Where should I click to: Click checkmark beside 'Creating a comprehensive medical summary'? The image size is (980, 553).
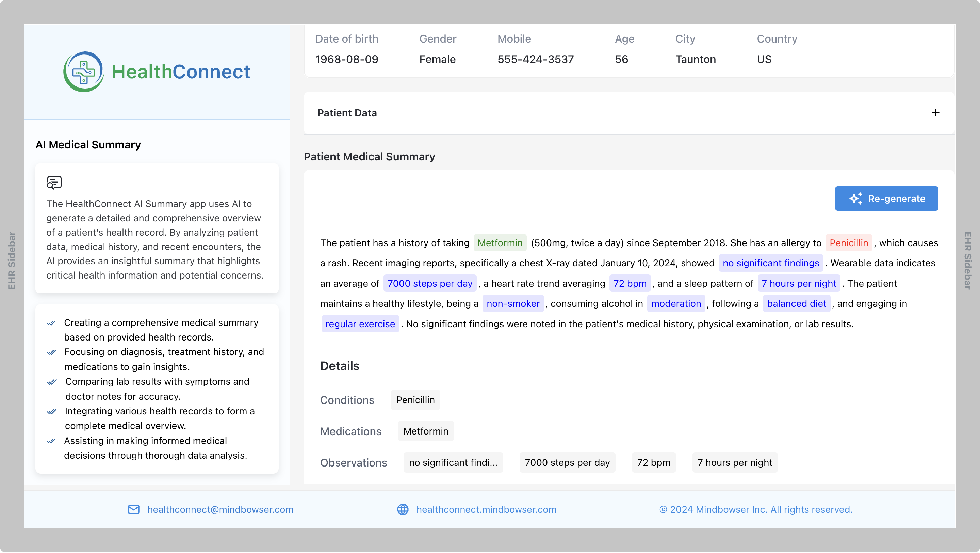pyautogui.click(x=51, y=323)
